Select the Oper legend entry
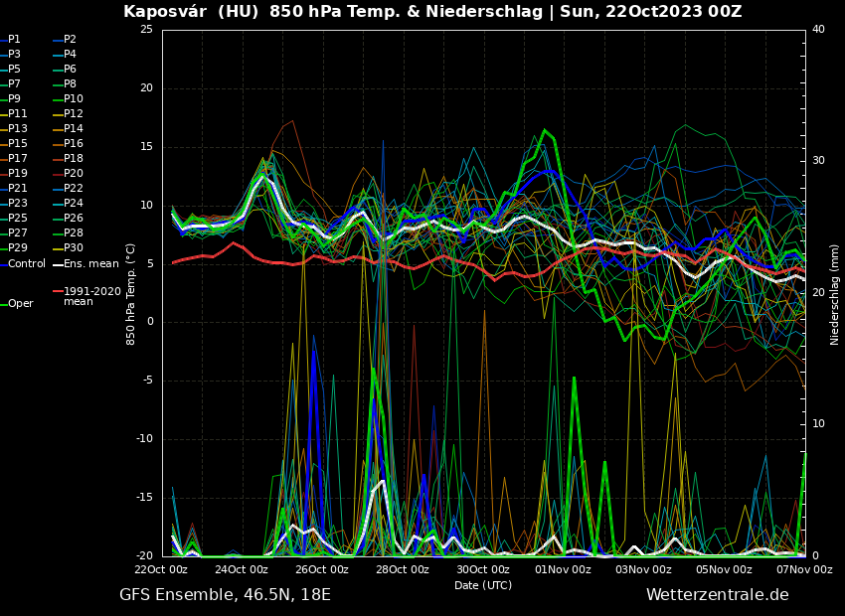845x616 pixels. coord(20,304)
